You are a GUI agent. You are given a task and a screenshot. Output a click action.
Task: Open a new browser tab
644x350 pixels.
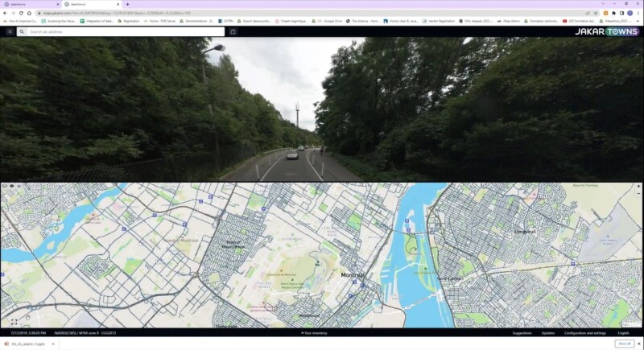[x=127, y=4]
